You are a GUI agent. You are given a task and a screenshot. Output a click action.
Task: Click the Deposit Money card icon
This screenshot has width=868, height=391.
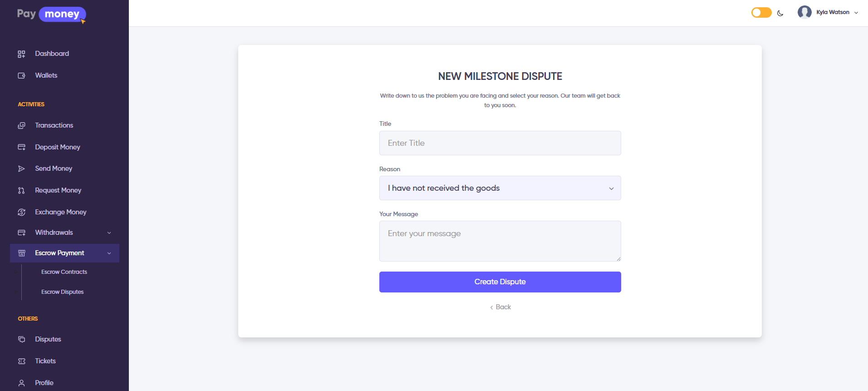click(x=21, y=147)
